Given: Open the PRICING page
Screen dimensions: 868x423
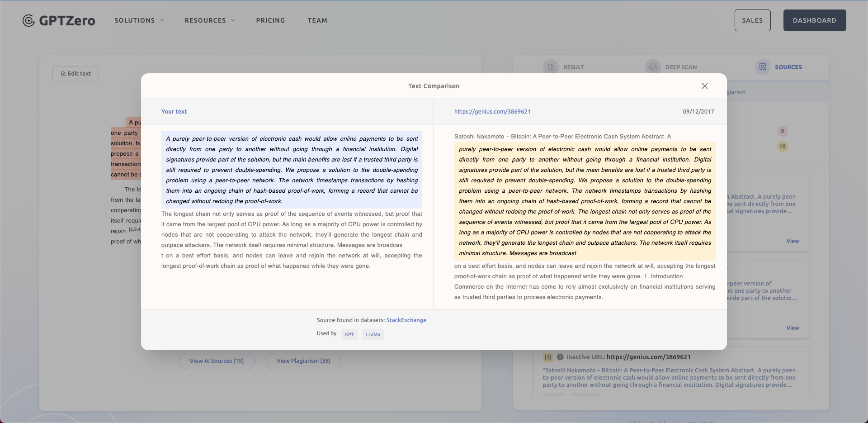Looking at the screenshot, I should (x=270, y=20).
